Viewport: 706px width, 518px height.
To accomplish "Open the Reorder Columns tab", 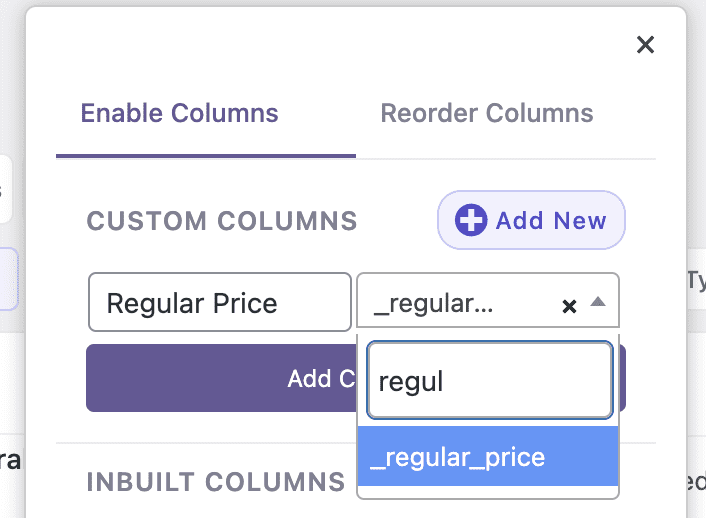I will click(487, 112).
